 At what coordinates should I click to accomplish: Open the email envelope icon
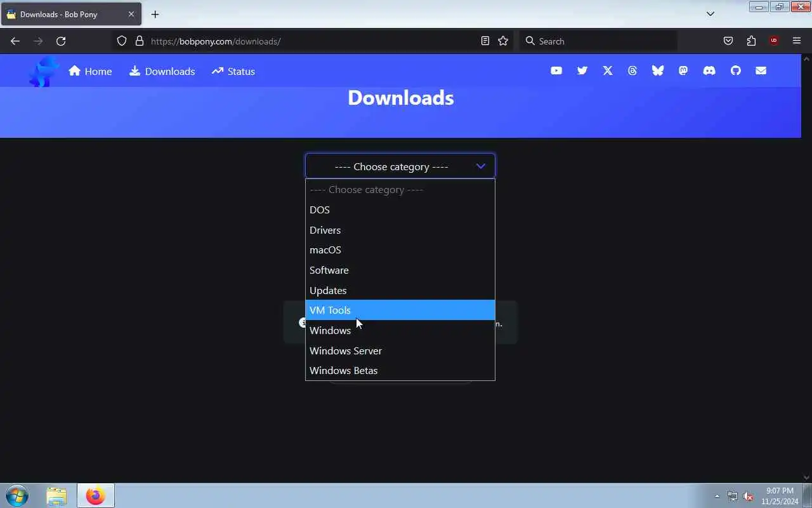pos(761,71)
